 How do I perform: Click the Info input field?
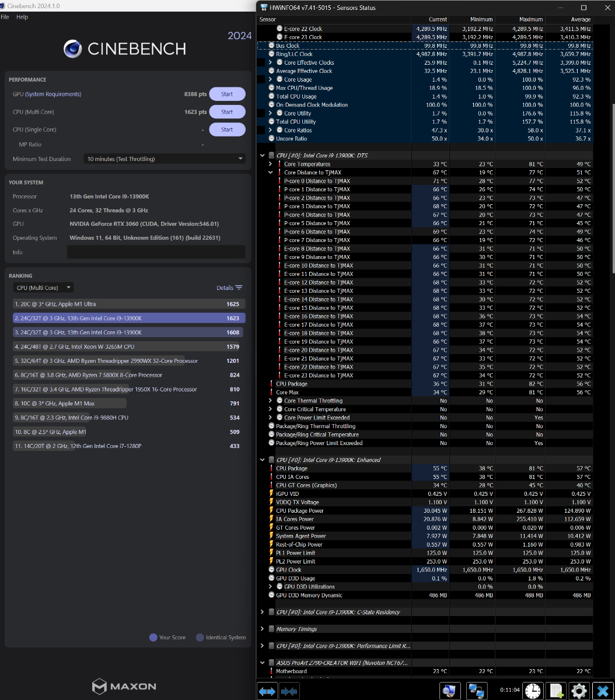point(156,252)
